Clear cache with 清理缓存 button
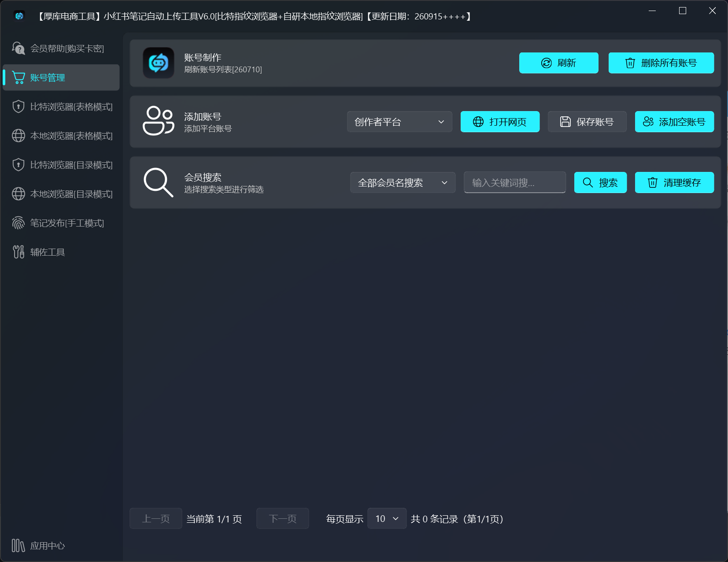 click(x=674, y=182)
